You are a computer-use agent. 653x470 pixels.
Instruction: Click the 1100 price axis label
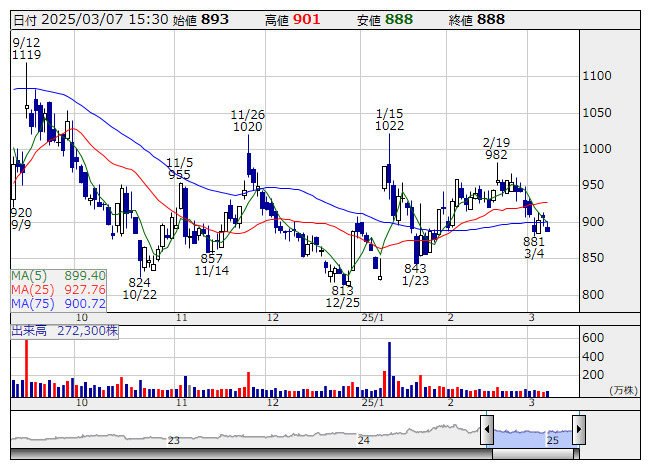tap(597, 76)
